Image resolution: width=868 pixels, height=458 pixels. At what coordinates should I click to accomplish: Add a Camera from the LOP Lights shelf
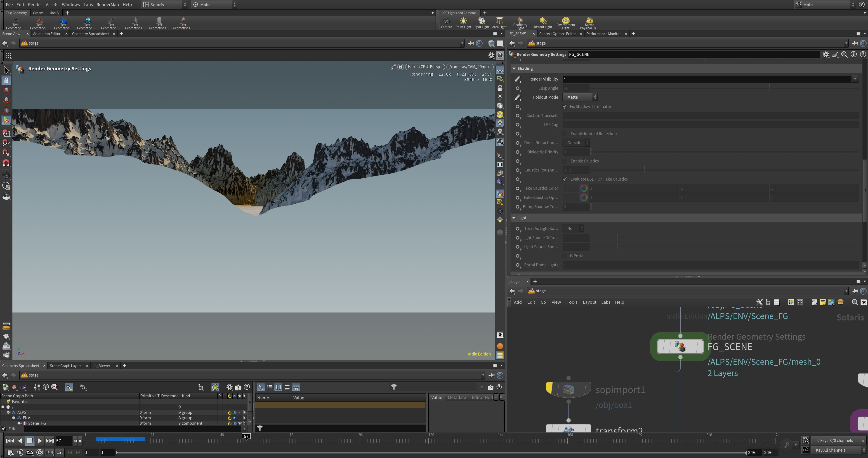pyautogui.click(x=446, y=22)
